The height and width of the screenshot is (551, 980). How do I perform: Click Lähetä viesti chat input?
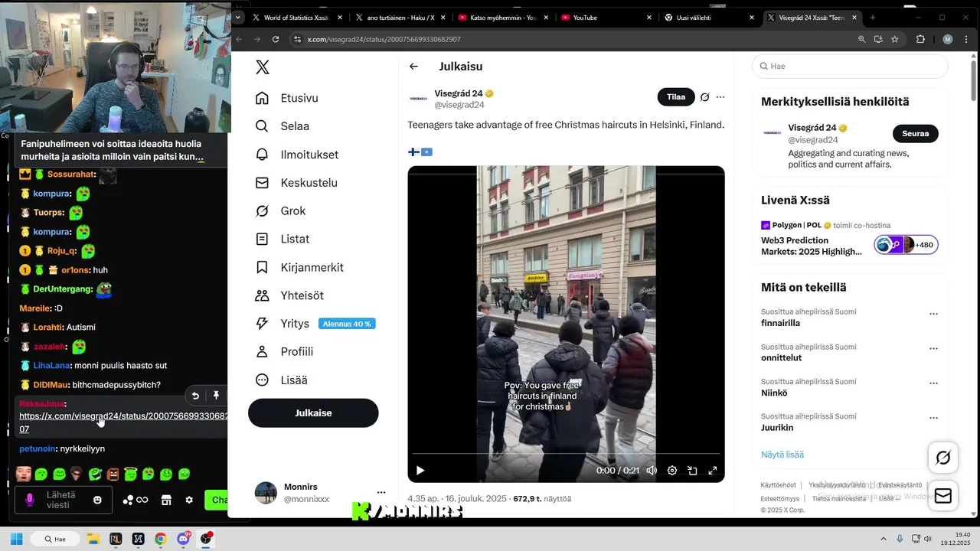63,500
